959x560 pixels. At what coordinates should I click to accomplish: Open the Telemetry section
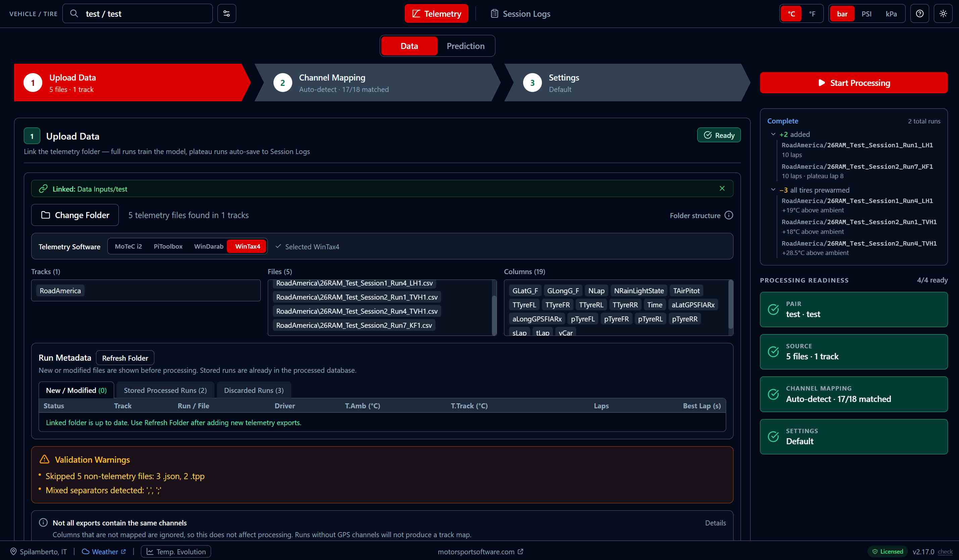click(x=436, y=14)
